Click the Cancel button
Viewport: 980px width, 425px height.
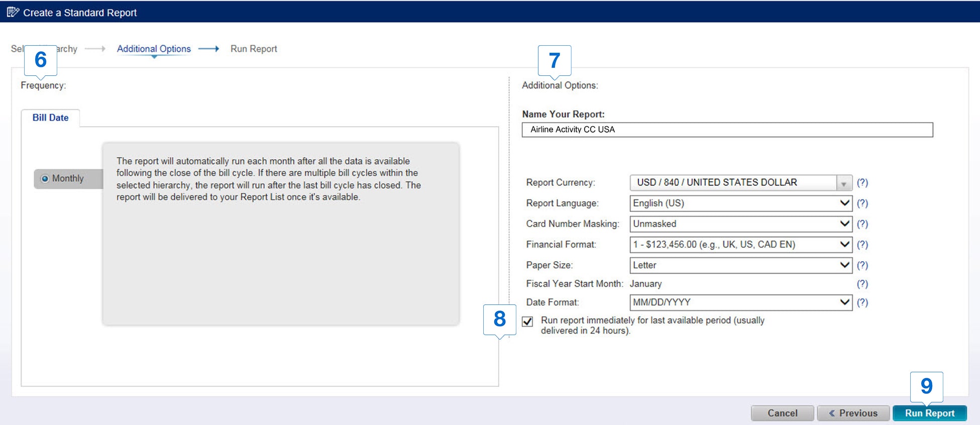tap(782, 413)
